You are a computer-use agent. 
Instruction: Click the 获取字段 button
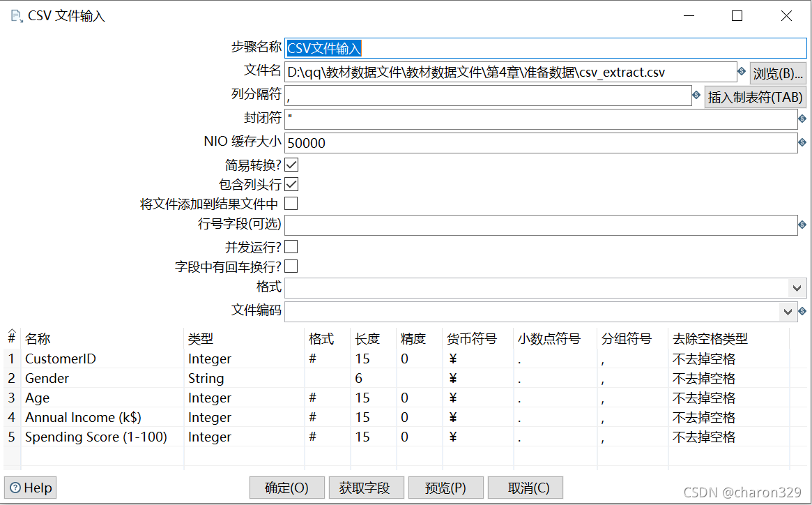tap(366, 488)
